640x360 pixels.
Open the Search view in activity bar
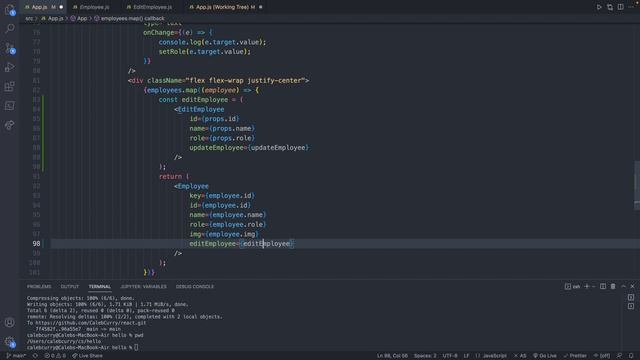(x=10, y=28)
